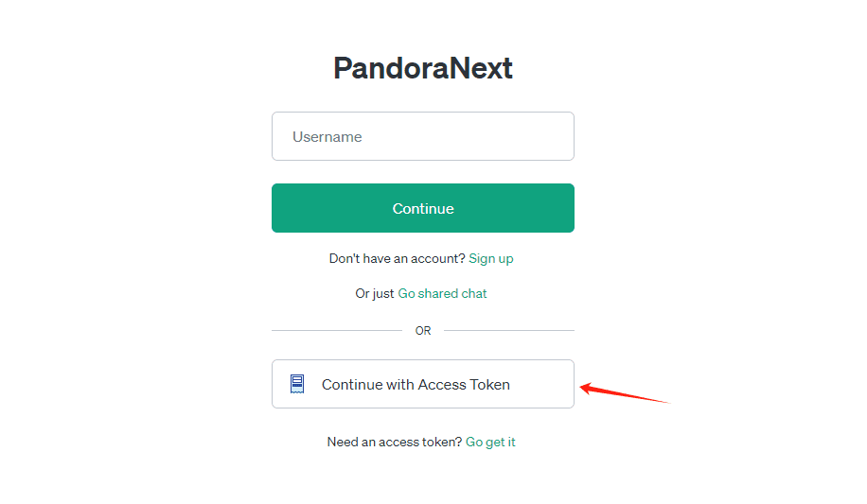Click the blue access token receipt icon
The width and height of the screenshot is (867, 504).
[x=297, y=384]
